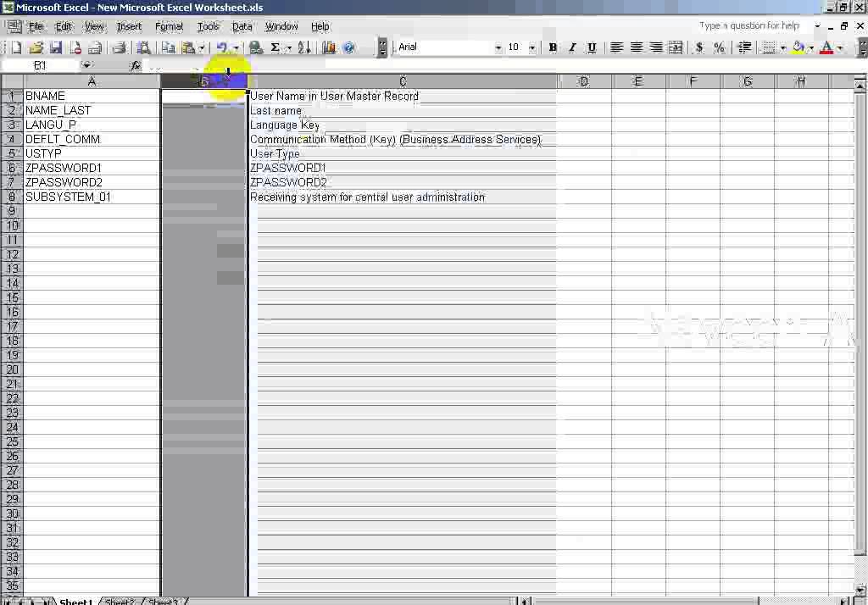The width and height of the screenshot is (868, 605).
Task: Select cell containing BNAME
Action: [x=92, y=96]
